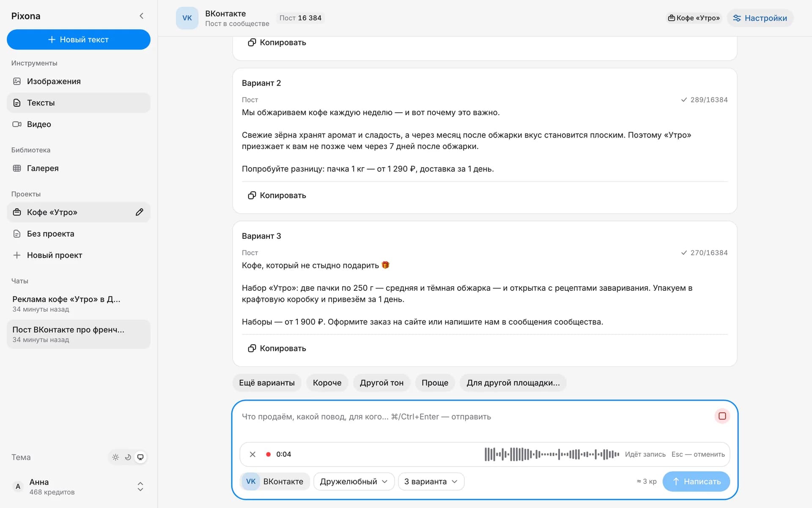
Task: Select system theme with the monitor icon
Action: pyautogui.click(x=140, y=457)
